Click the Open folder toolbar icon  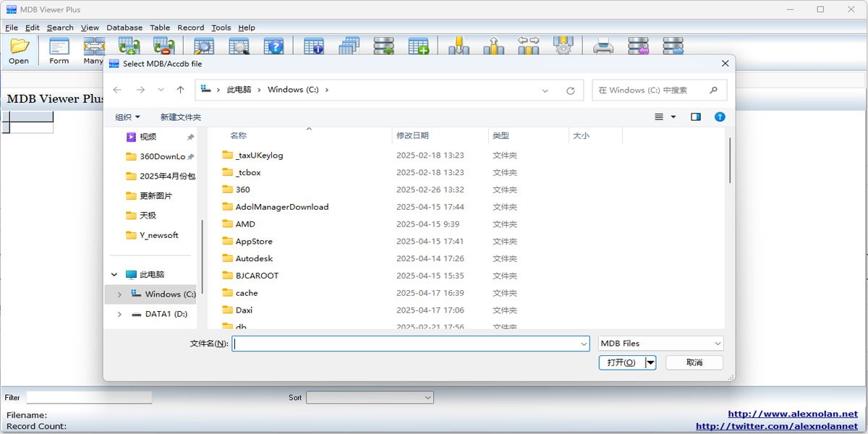click(x=20, y=48)
